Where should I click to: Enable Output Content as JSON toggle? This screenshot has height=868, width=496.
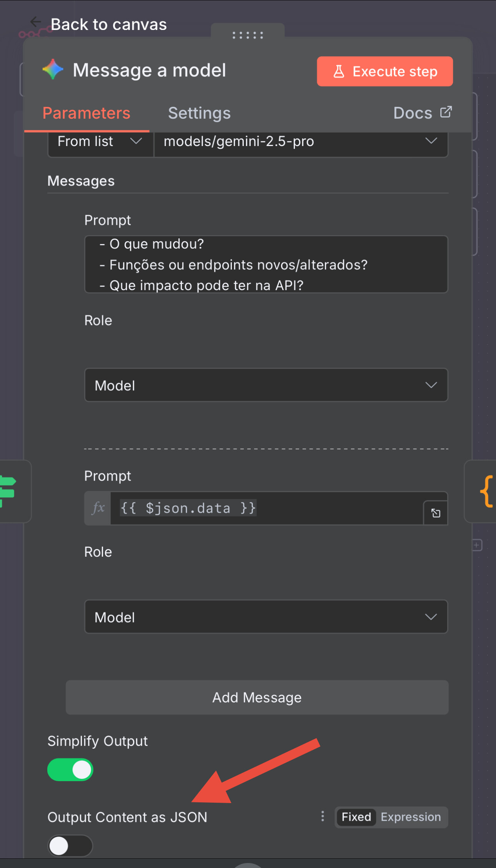coord(70,846)
